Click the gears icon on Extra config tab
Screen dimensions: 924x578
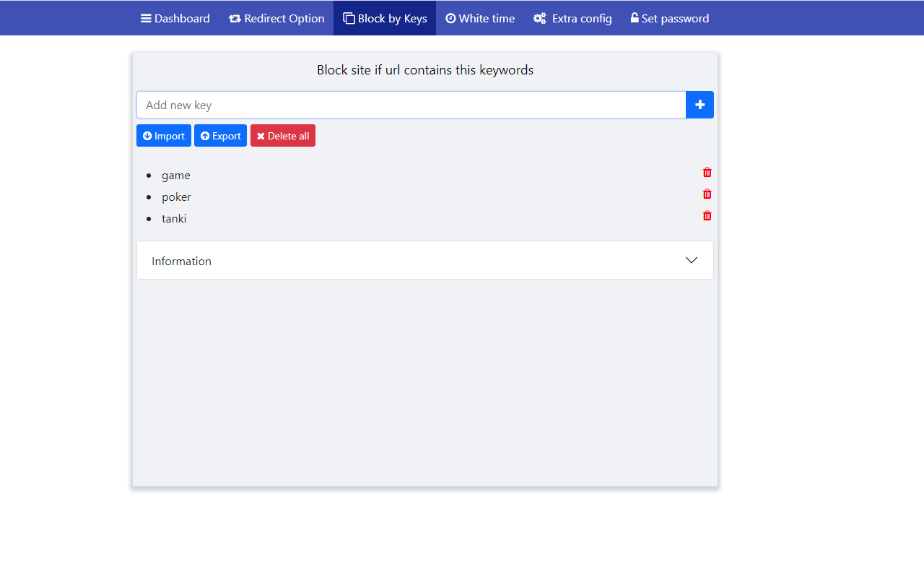tap(540, 18)
